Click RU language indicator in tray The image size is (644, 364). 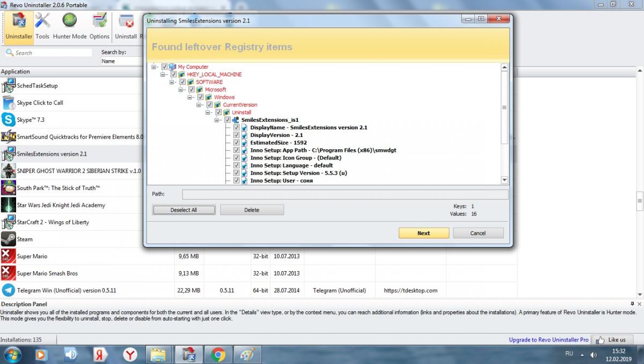[569, 354]
